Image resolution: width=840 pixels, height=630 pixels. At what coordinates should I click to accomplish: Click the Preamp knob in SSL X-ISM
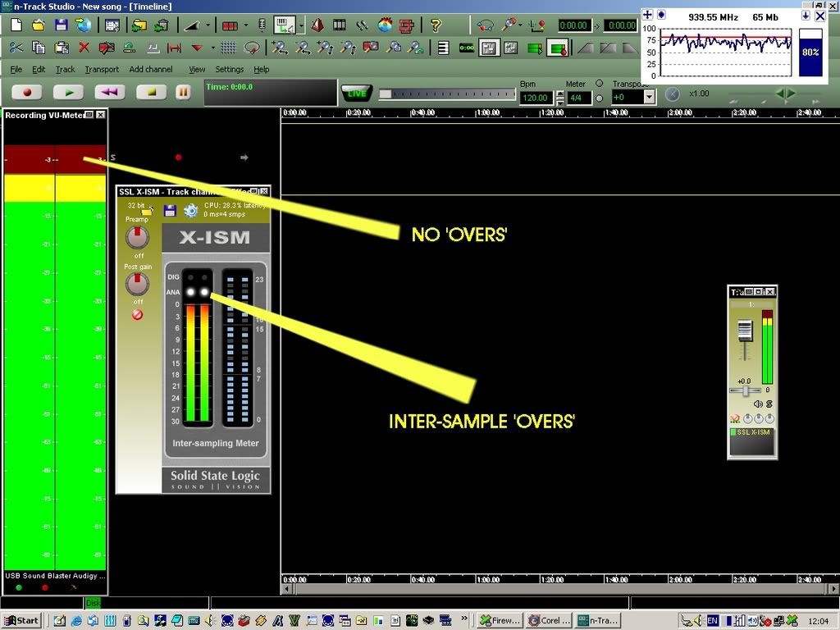pyautogui.click(x=137, y=237)
